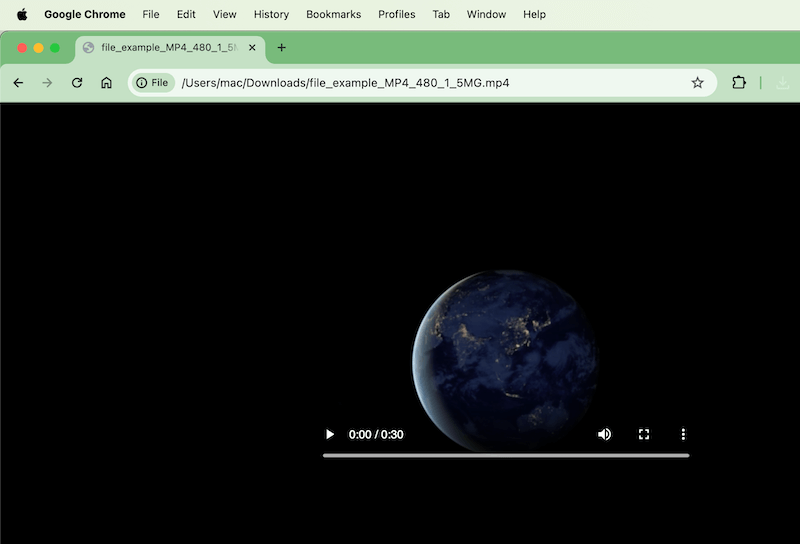Reload the current page
Image resolution: width=800 pixels, height=544 pixels.
tap(77, 83)
